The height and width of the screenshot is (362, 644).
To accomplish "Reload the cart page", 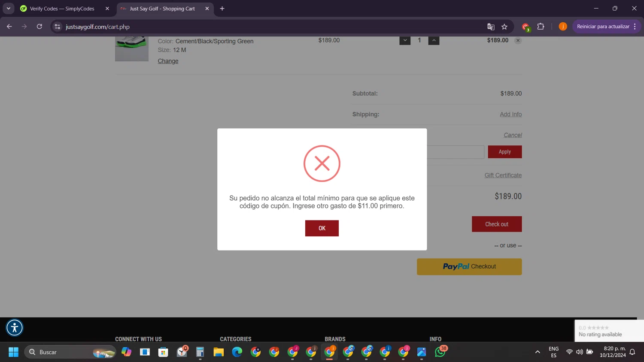I will click(x=39, y=27).
